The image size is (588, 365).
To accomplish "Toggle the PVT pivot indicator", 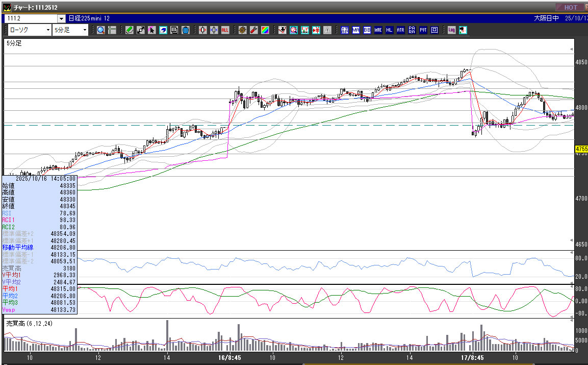I will [423, 30].
